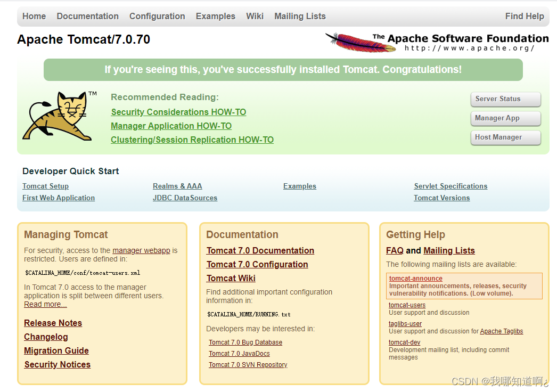
Task: Open Documentation in the top navigation
Action: tap(88, 17)
